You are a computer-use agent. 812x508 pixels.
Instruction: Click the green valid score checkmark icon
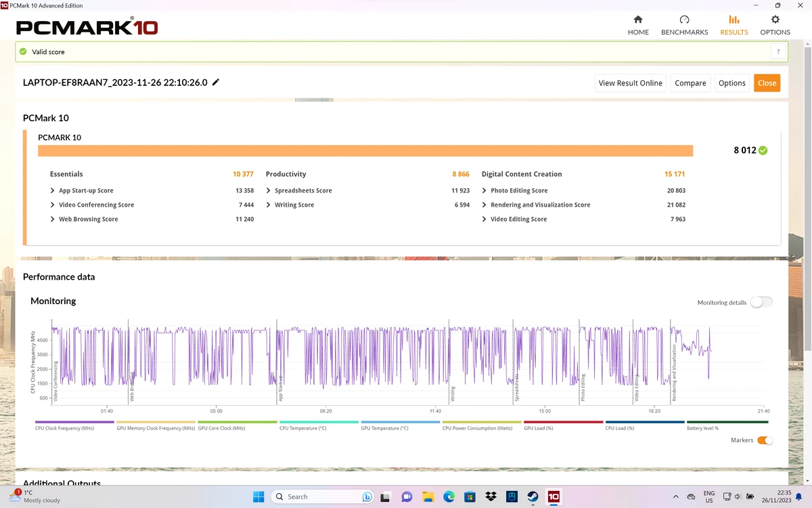coord(23,51)
